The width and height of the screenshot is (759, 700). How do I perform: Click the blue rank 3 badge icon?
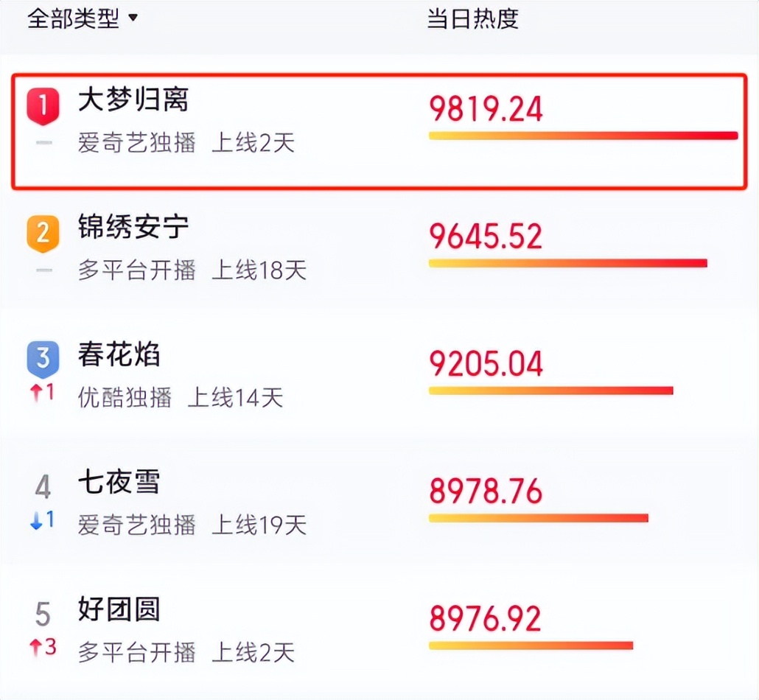(x=42, y=358)
